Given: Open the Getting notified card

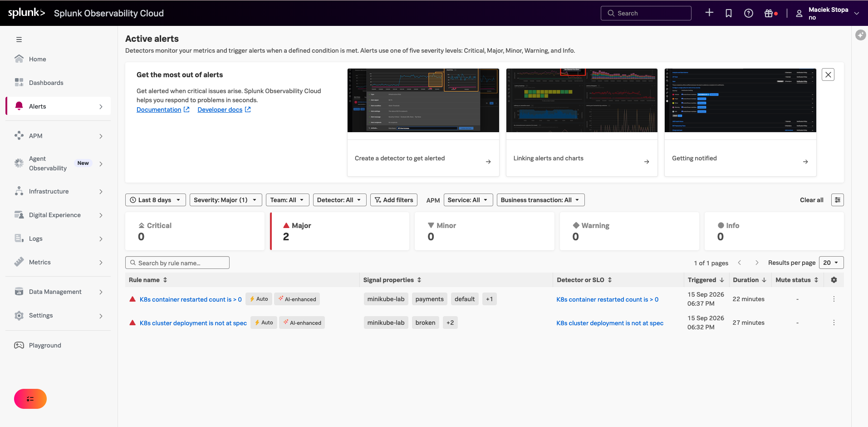Looking at the screenshot, I should point(740,122).
